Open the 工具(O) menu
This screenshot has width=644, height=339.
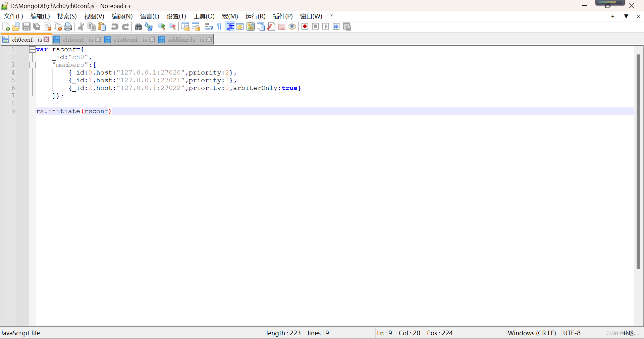tap(204, 16)
